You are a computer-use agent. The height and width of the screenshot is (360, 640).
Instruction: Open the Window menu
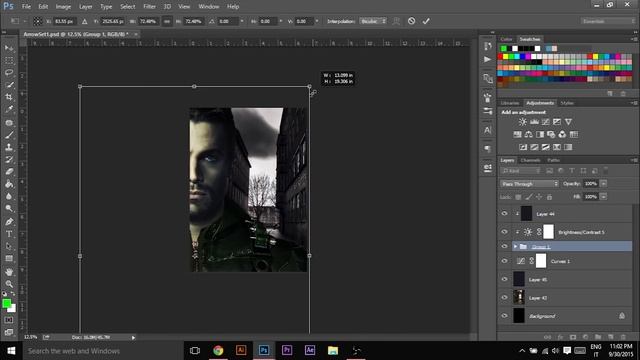click(209, 7)
